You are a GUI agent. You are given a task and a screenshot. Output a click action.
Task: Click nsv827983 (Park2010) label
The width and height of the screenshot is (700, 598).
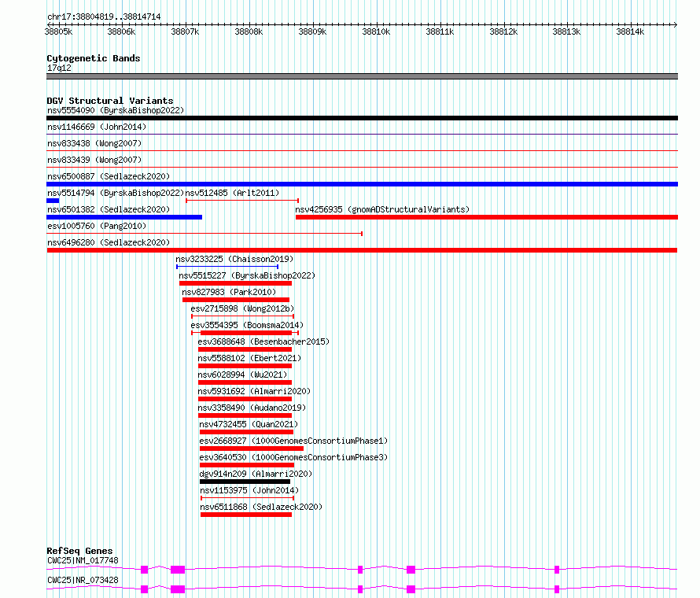[229, 292]
